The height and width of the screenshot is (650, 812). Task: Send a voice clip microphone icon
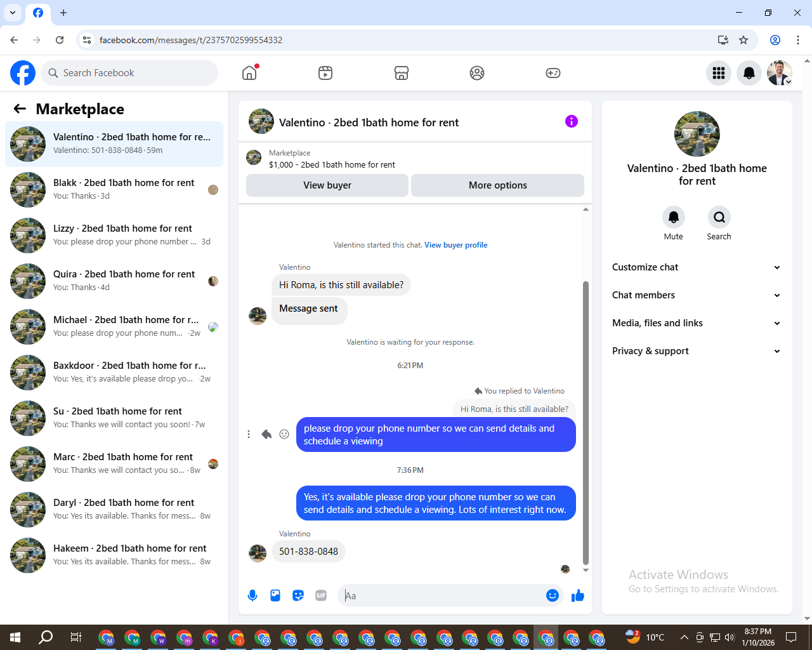coord(252,595)
